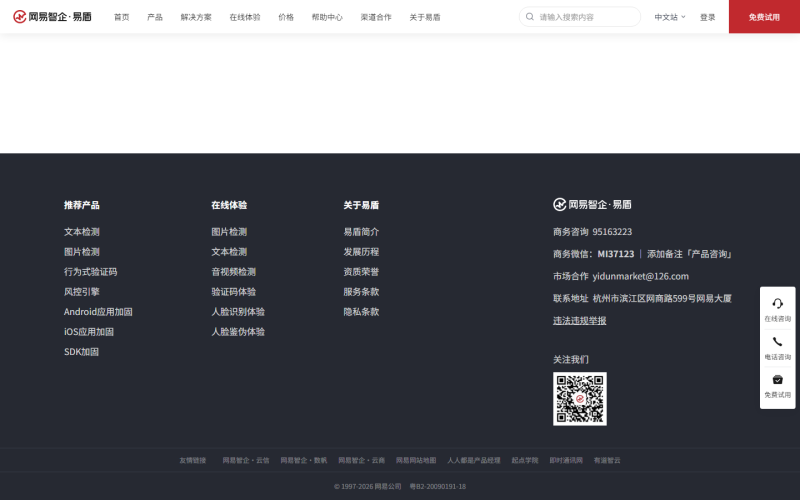Open 文本检测 under 推荐产品
Screen dimensions: 800x500
[82, 232]
